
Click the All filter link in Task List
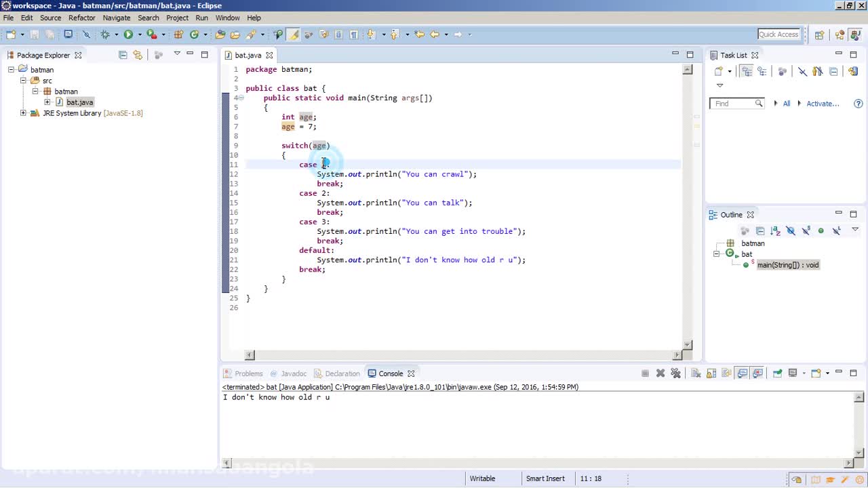[786, 104]
